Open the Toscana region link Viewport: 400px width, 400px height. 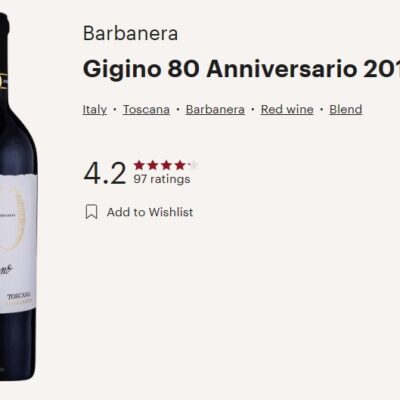[x=146, y=109]
